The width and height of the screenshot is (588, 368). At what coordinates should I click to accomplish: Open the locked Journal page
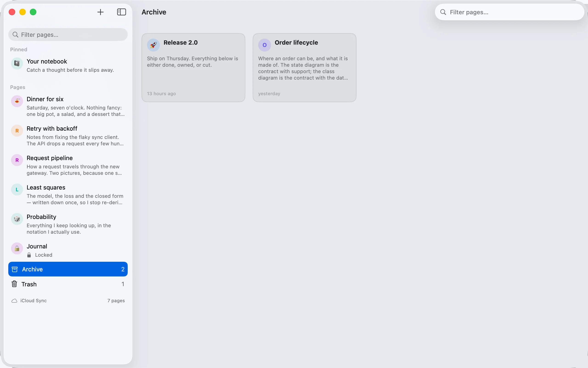coord(68,250)
